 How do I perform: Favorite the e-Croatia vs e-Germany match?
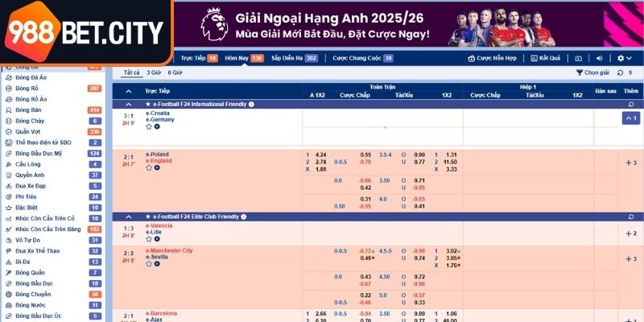click(x=149, y=126)
